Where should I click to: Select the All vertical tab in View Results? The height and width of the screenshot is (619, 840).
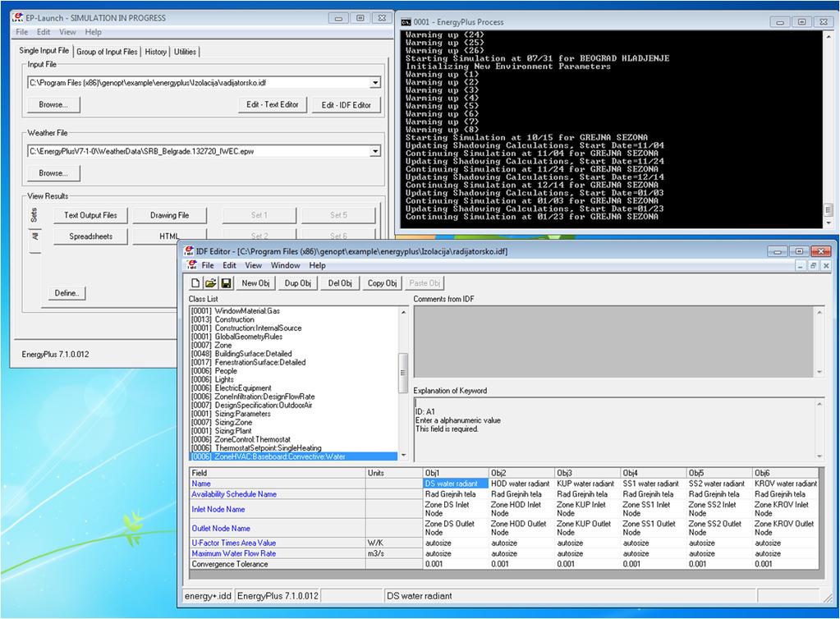point(34,236)
